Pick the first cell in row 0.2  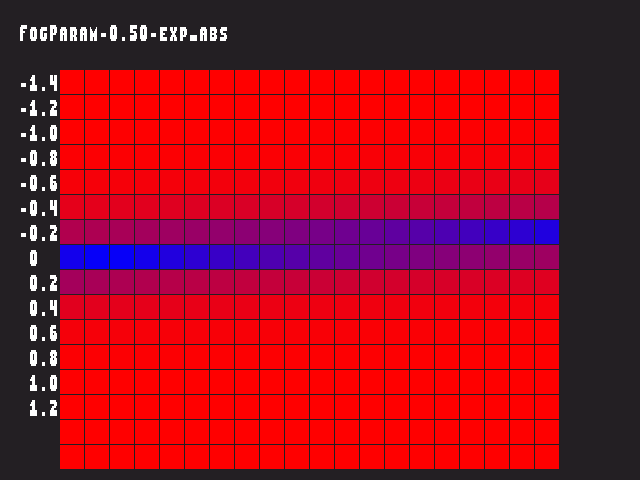tap(72, 282)
